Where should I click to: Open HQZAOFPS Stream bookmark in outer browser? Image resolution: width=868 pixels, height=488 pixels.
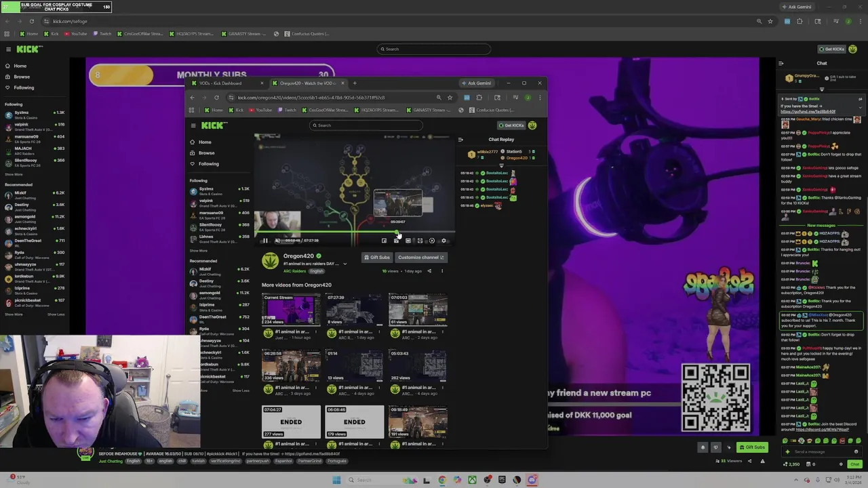pos(191,34)
